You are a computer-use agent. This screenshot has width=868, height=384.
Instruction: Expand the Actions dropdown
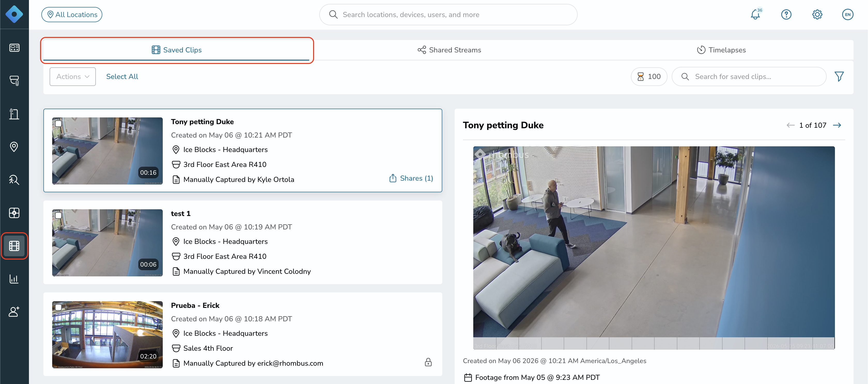pyautogui.click(x=73, y=76)
